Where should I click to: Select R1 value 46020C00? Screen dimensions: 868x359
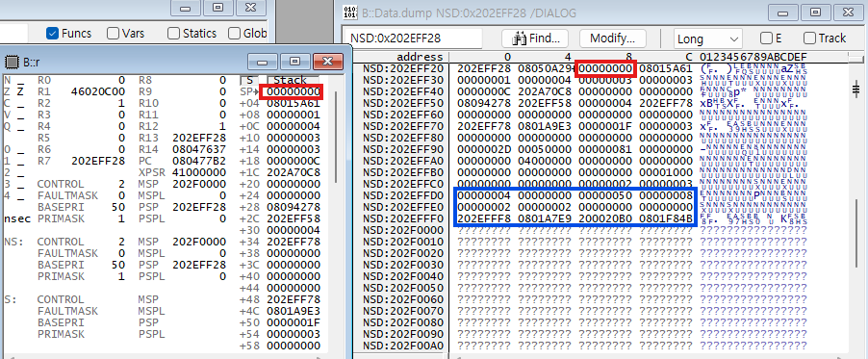pos(98,91)
